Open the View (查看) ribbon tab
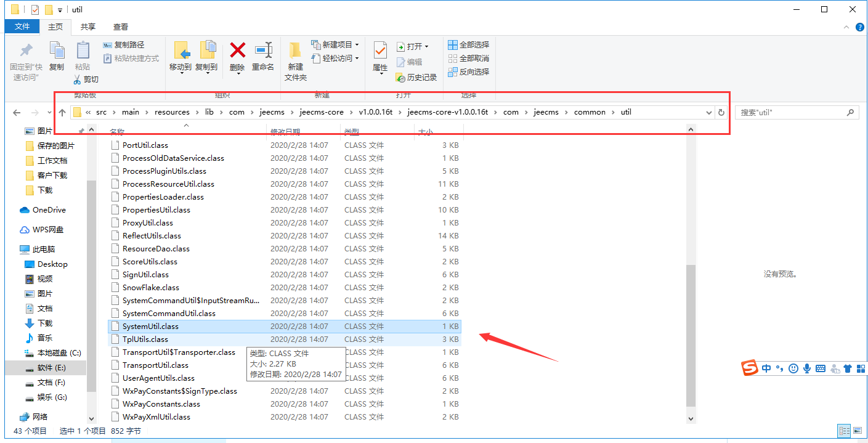This screenshot has width=868, height=443. 121,26
